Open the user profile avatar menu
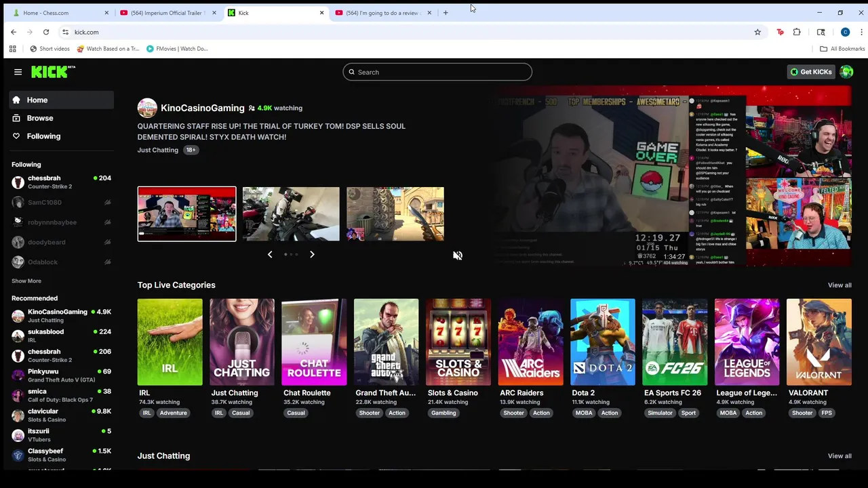This screenshot has height=488, width=868. [846, 72]
